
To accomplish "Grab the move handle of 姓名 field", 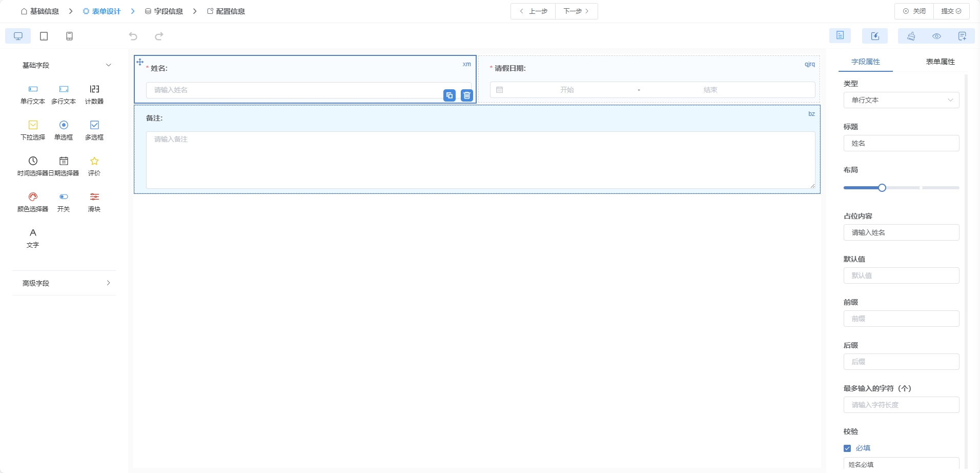I will pyautogui.click(x=140, y=62).
